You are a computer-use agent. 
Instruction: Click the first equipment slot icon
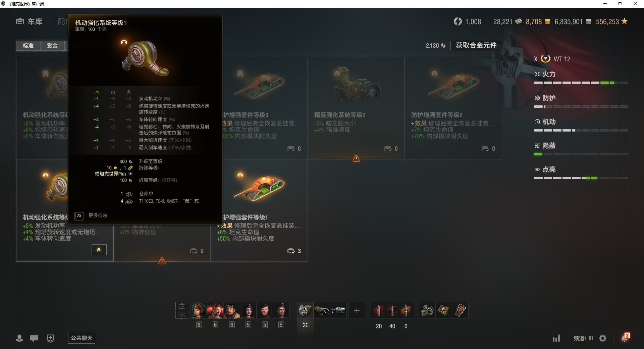(305, 310)
